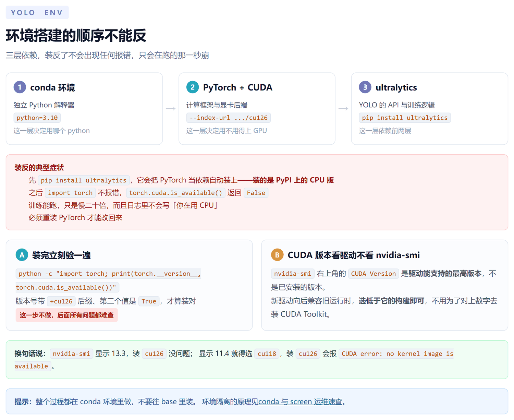
Task: Click the 换句话说 label
Action: click(30, 353)
